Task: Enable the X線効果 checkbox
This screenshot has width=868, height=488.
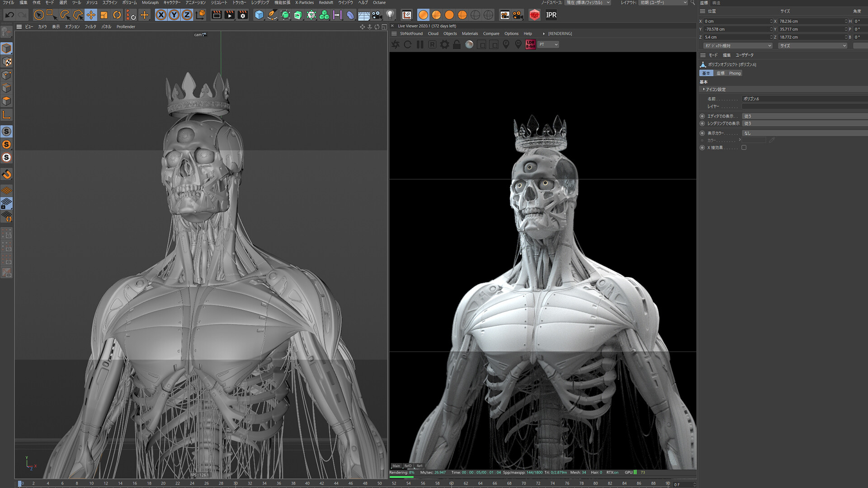Action: (744, 148)
